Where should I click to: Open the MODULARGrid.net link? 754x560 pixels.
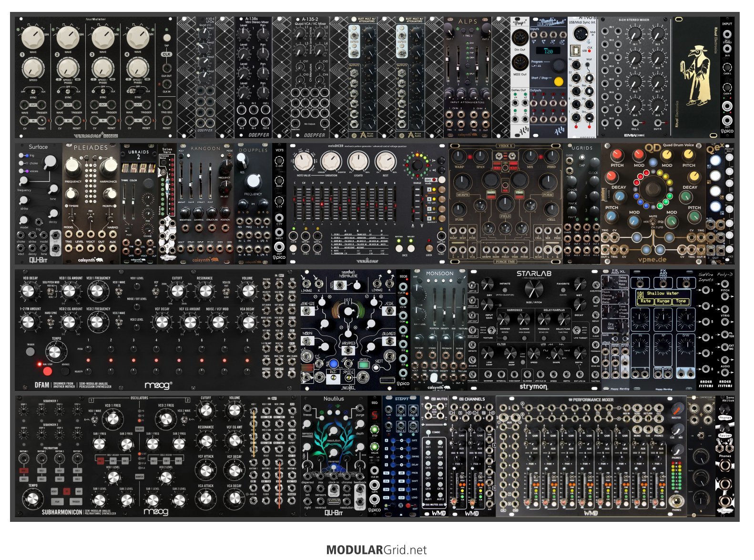click(x=377, y=550)
